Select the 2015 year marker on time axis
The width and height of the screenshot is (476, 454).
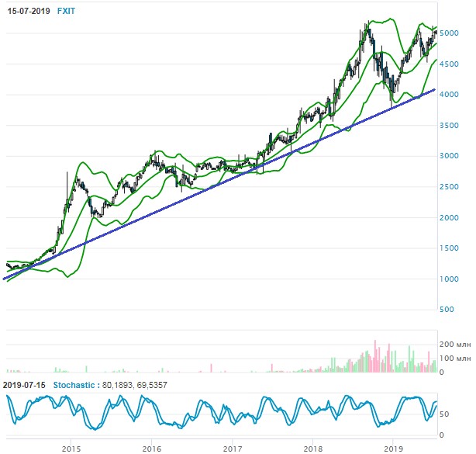tap(71, 448)
